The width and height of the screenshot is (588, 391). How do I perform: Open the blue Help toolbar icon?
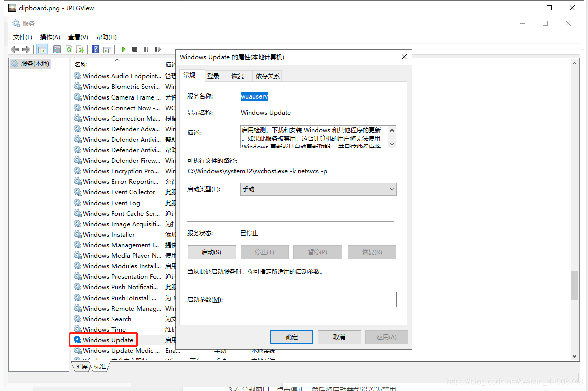(95, 49)
